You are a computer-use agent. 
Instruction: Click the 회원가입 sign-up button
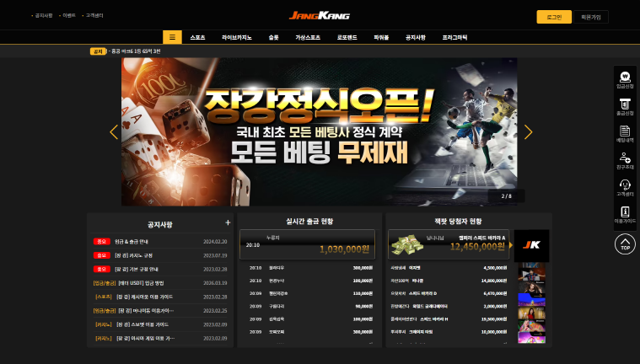(591, 17)
